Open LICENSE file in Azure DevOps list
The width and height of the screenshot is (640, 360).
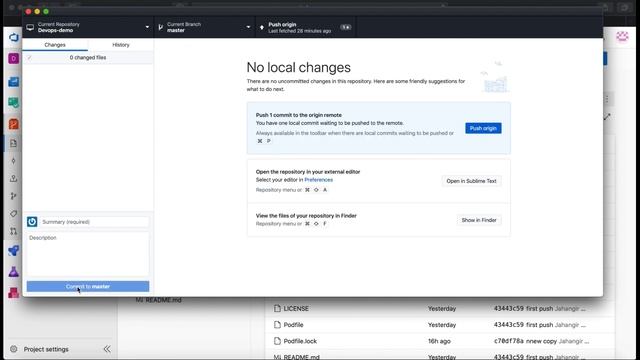point(296,309)
